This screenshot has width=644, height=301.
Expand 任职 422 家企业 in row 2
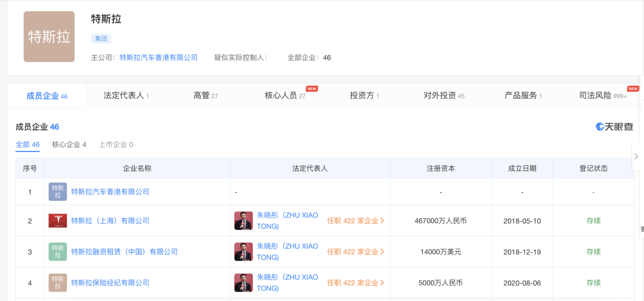[355, 221]
